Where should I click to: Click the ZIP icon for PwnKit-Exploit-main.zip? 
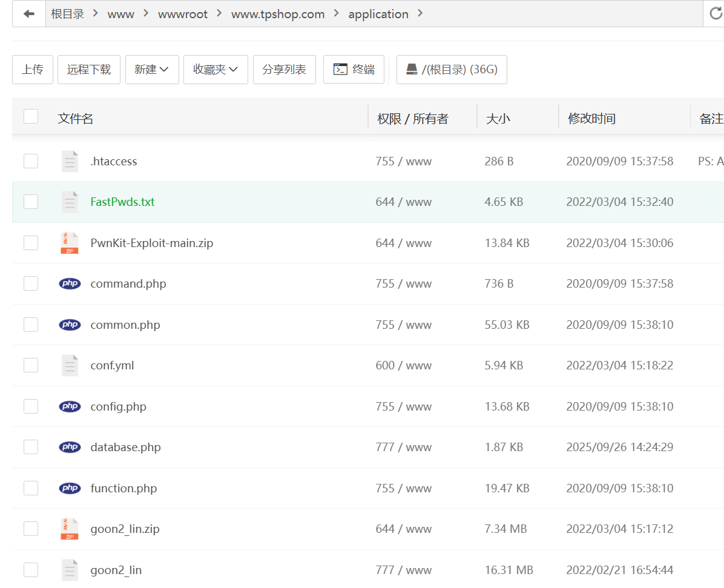pos(70,243)
